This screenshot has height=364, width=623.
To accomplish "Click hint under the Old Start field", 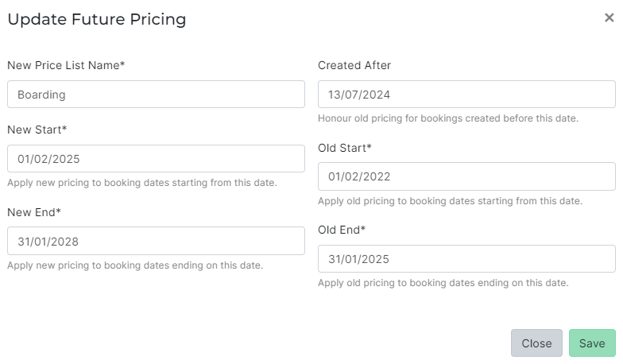I will point(450,201).
